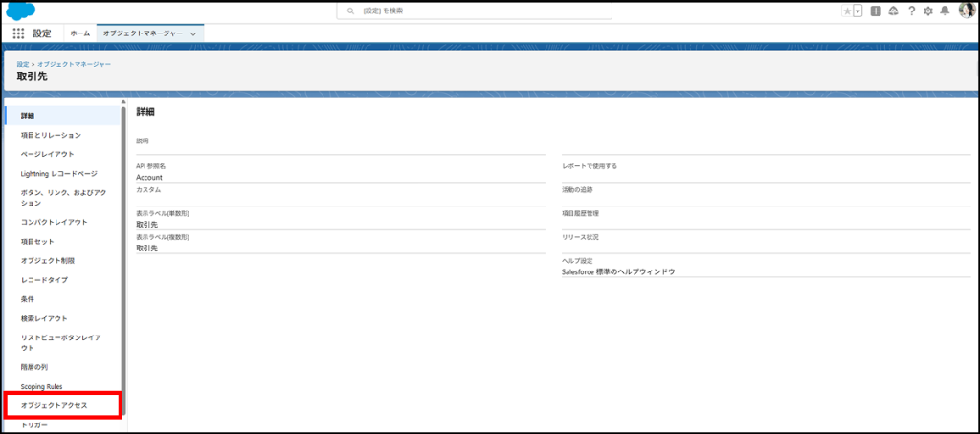Open the help question mark icon
Screen dimensions: 980x434
click(911, 11)
